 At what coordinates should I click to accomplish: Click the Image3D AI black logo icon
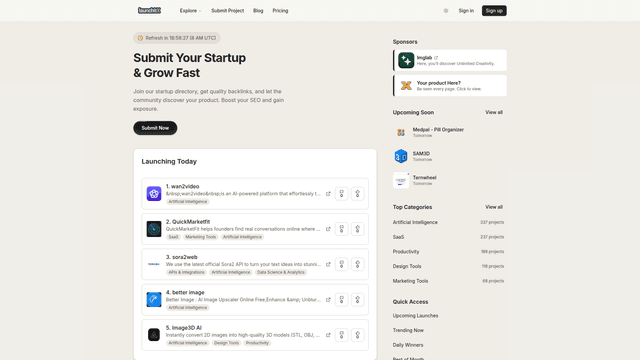(x=154, y=335)
